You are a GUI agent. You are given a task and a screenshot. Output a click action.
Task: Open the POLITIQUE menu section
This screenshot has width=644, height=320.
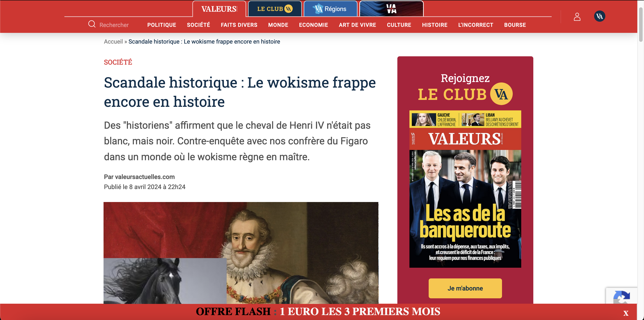(x=161, y=25)
